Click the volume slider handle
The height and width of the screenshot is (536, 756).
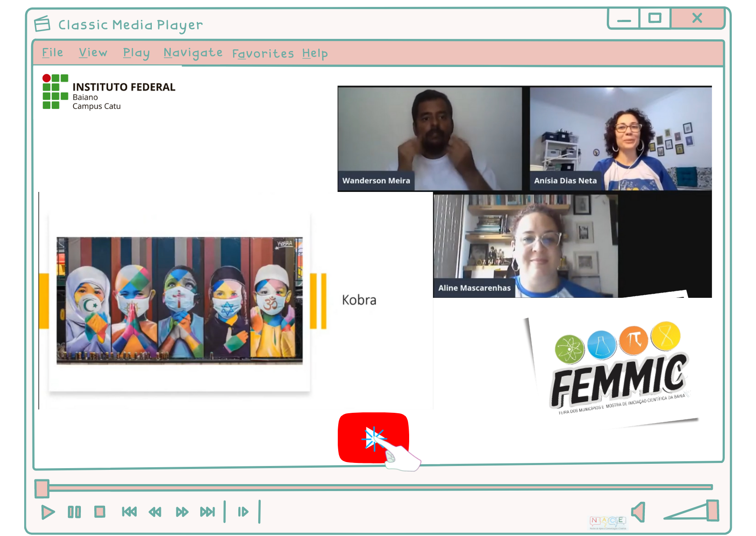click(x=712, y=510)
